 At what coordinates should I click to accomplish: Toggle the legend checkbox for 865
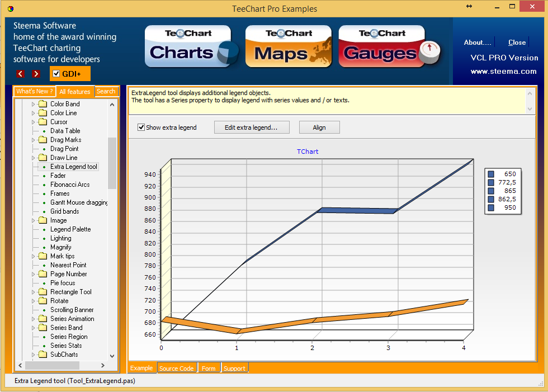pyautogui.click(x=491, y=191)
